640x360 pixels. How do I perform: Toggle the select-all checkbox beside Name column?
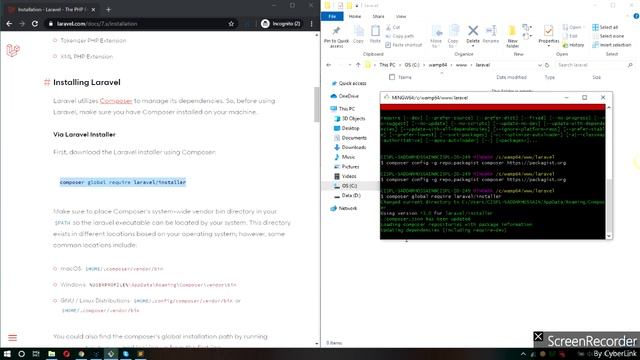pos(392,77)
